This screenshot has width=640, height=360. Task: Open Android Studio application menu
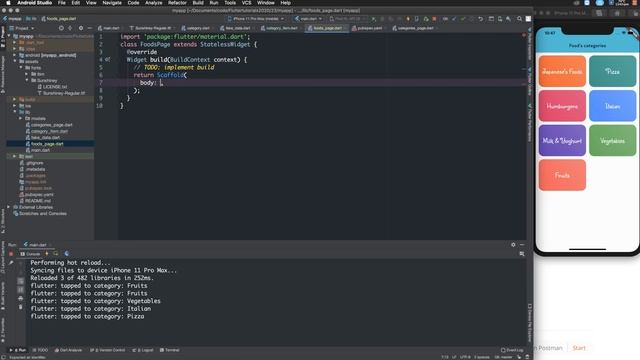[34, 3]
